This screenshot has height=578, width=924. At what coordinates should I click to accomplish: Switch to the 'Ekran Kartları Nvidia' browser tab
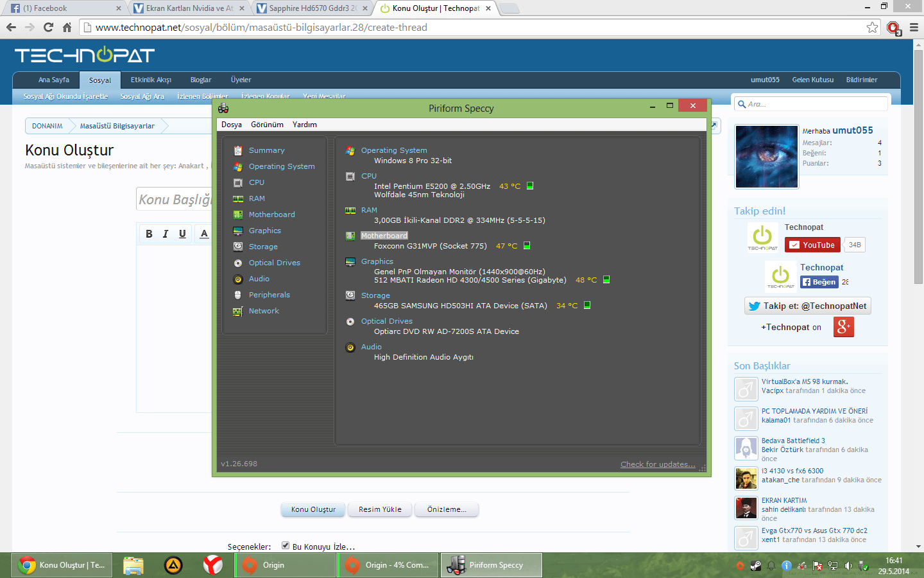190,8
